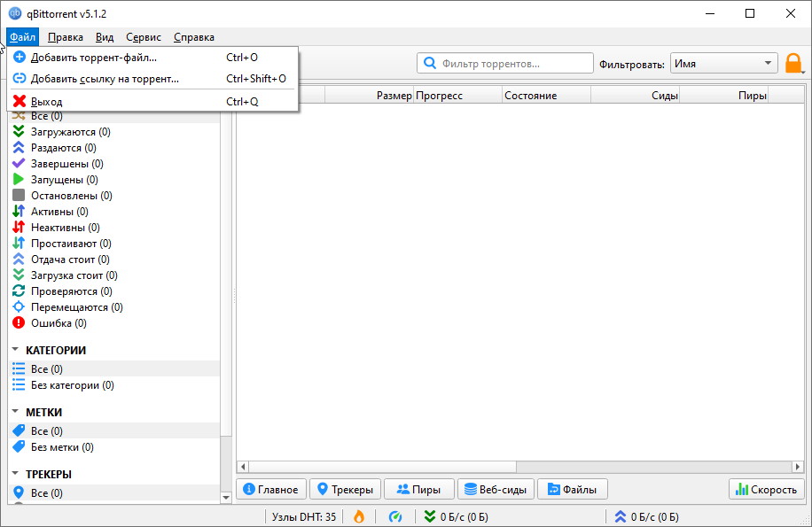Open the Файл menu

(x=22, y=37)
